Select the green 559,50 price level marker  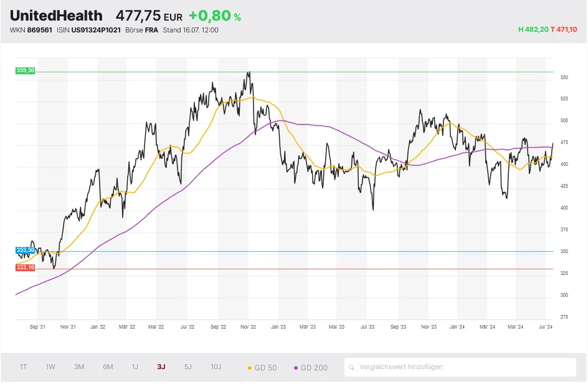pos(25,71)
